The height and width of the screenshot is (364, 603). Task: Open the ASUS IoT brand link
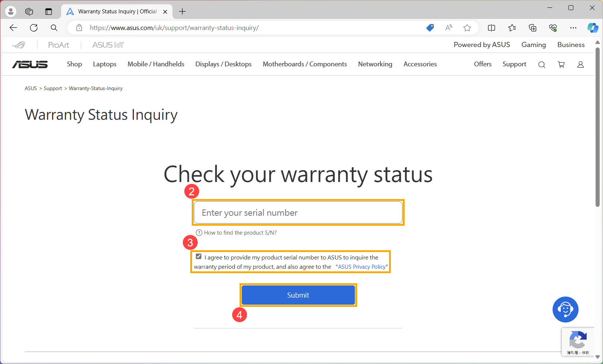(x=108, y=45)
